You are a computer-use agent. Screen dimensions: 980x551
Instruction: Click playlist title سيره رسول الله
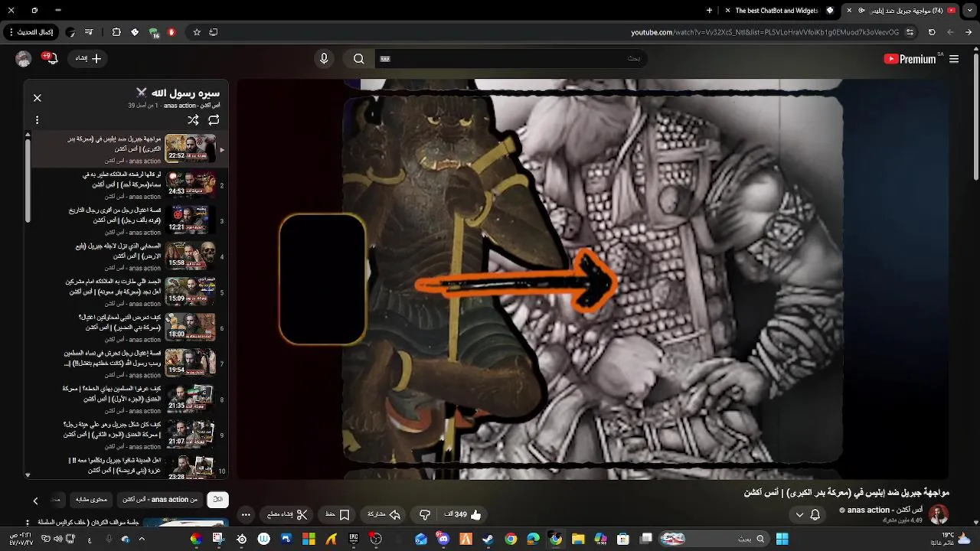tap(185, 93)
